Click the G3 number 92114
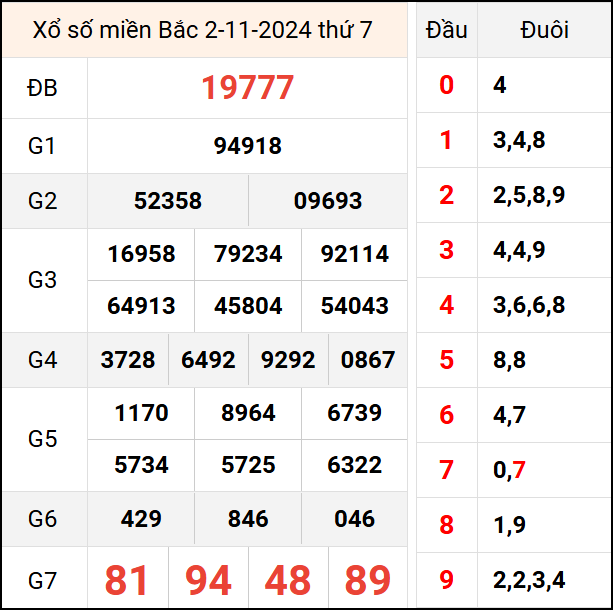This screenshot has height=610, width=613. [355, 254]
